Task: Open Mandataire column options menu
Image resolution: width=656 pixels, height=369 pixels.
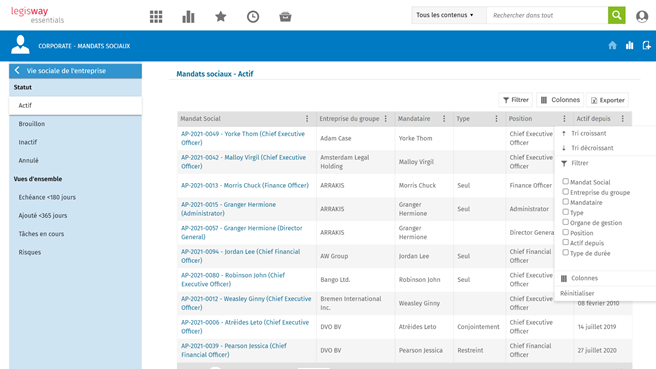Action: [444, 119]
